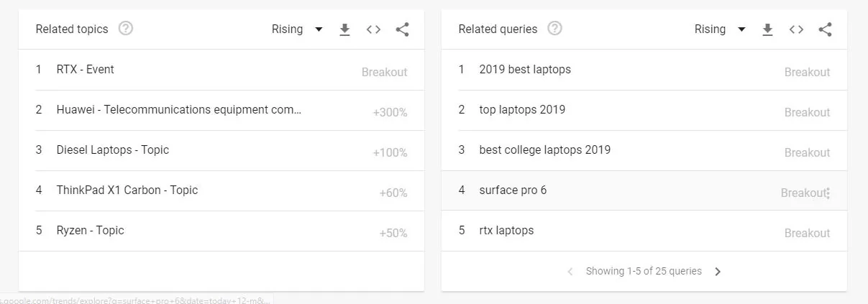Image resolution: width=868 pixels, height=304 pixels.
Task: Share the Related queries card
Action: (x=825, y=29)
